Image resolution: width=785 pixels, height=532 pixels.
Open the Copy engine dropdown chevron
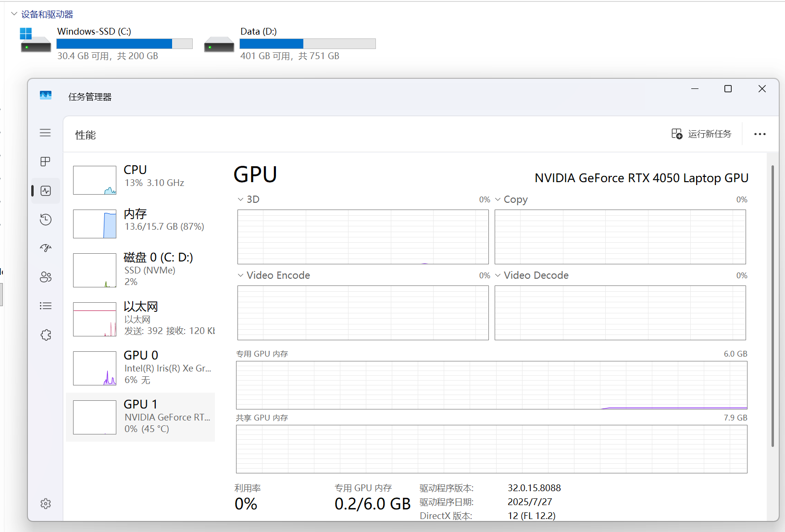[498, 199]
